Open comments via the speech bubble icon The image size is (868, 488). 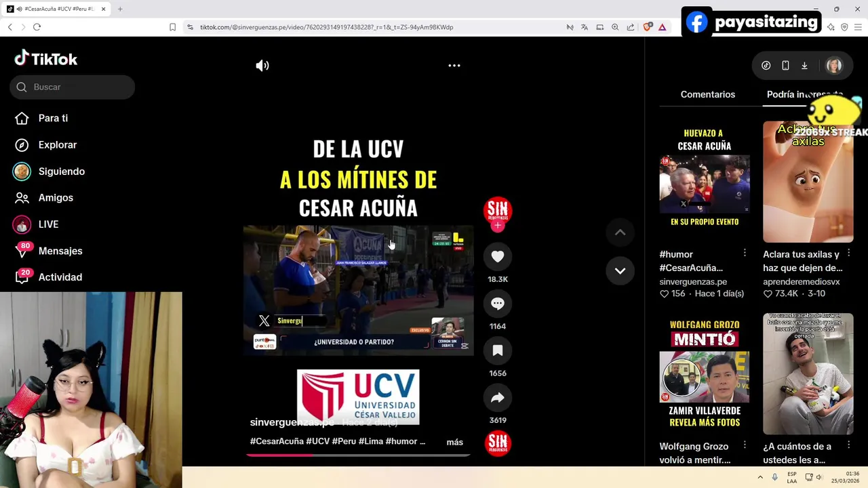[498, 304]
